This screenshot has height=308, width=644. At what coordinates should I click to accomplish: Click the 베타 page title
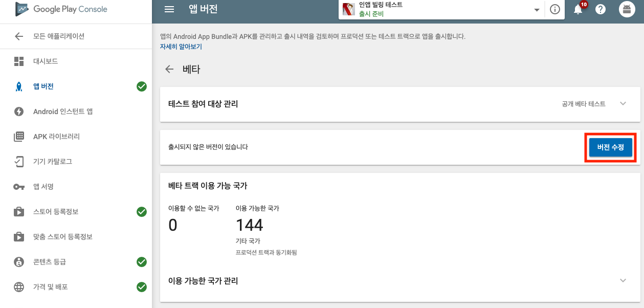(191, 70)
